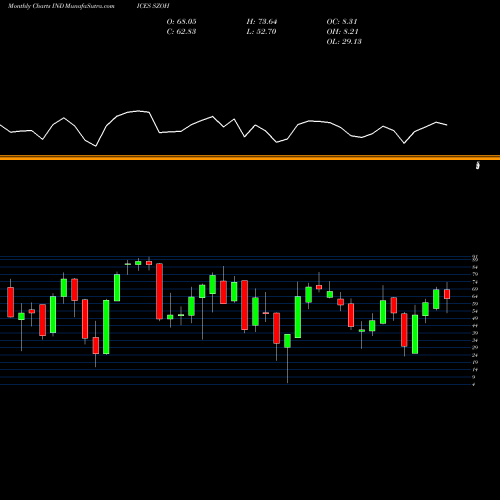Select the rightmost red candlestick
The width and height of the screenshot is (500, 500).
[447, 294]
